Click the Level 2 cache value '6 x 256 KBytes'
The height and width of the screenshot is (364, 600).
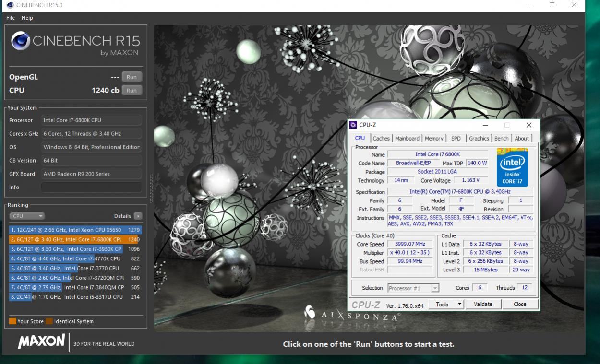[485, 261]
